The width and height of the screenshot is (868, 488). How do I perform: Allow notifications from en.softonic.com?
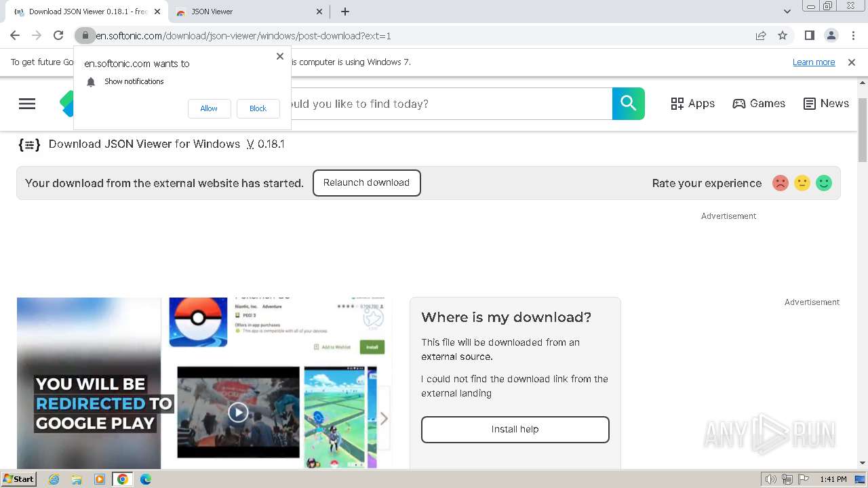coord(209,108)
